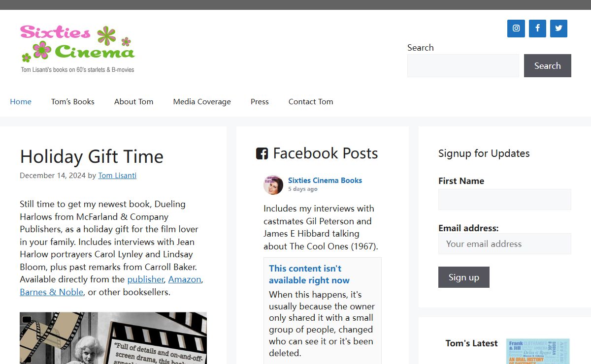Click the 'December 14, 2024' post date

(53, 175)
